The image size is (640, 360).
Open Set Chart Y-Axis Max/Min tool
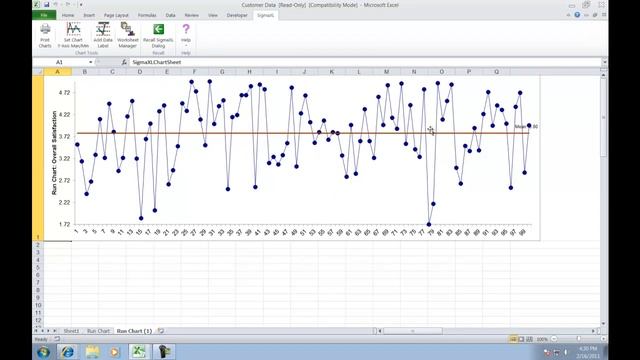(73, 35)
